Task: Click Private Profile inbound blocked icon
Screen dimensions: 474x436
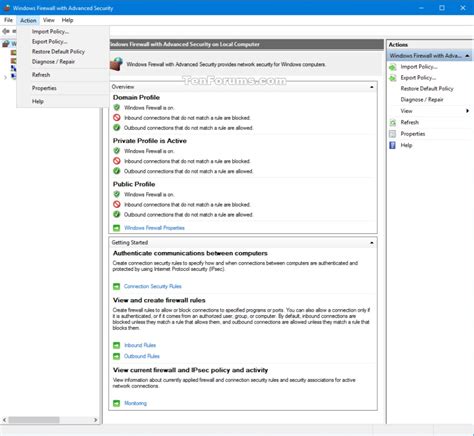Action: pos(116,161)
